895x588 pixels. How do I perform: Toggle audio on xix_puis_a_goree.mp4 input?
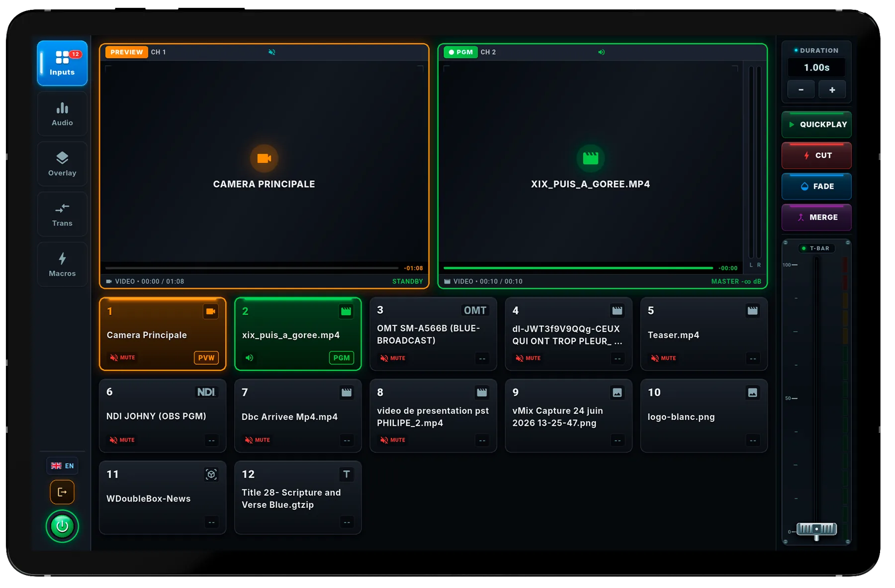[250, 358]
